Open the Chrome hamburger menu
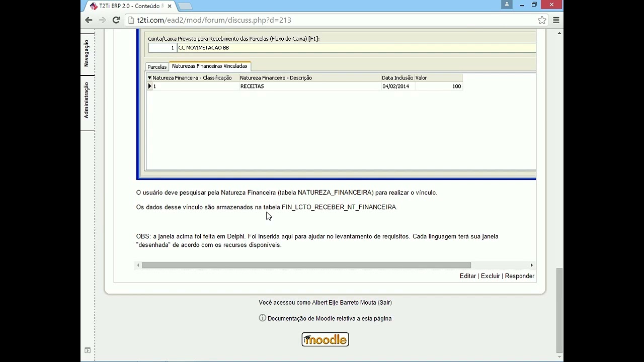This screenshot has width=644, height=362. coord(556,20)
